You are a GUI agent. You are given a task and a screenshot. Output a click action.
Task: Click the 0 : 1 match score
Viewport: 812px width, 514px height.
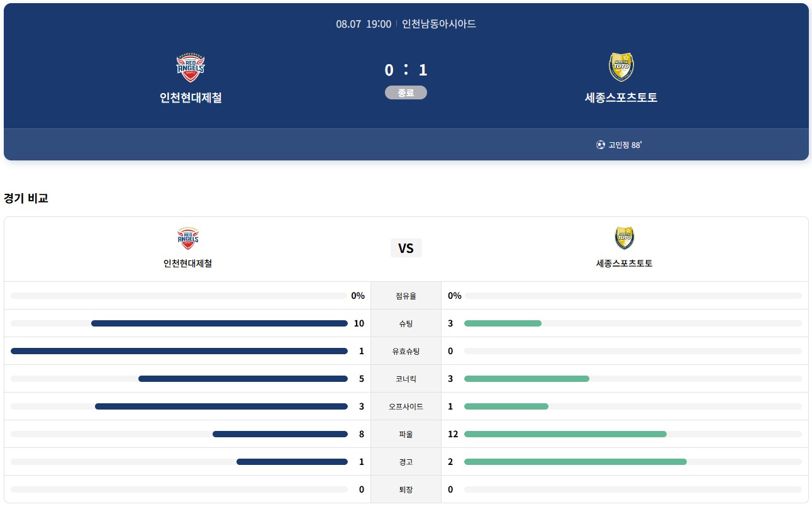point(406,70)
